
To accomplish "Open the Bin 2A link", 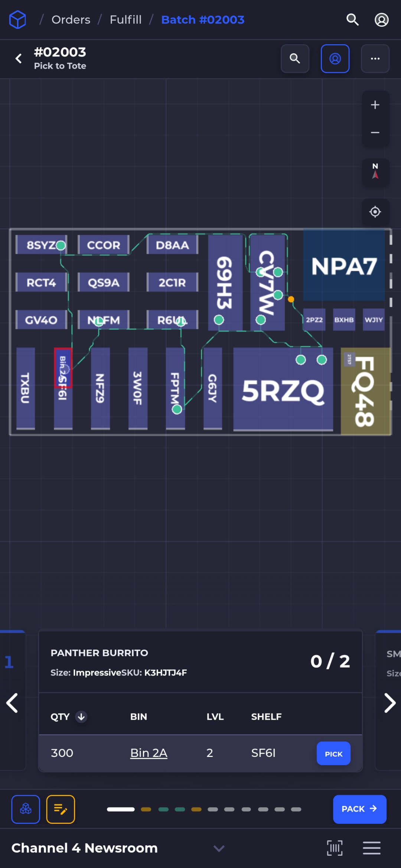I will click(x=149, y=753).
